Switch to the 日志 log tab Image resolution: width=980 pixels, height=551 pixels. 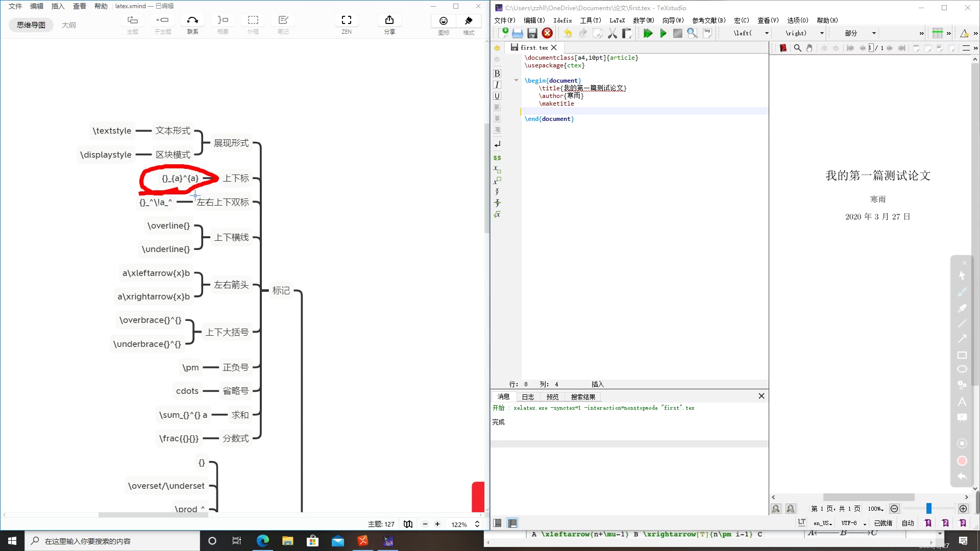tap(528, 397)
